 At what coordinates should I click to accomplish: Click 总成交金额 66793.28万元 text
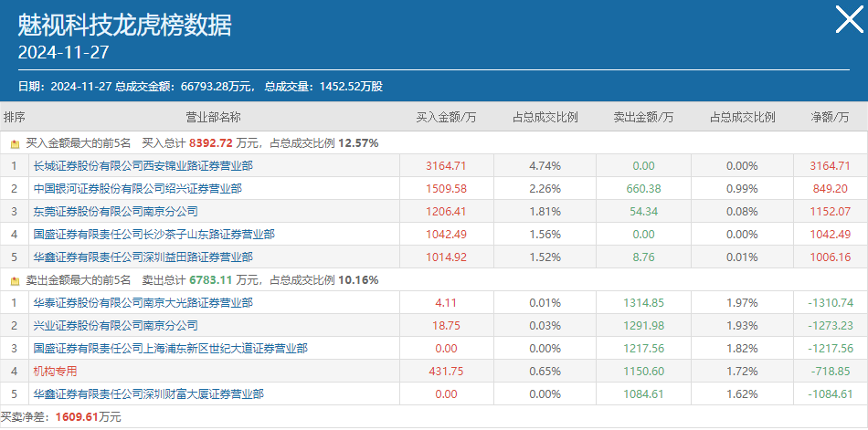[185, 87]
